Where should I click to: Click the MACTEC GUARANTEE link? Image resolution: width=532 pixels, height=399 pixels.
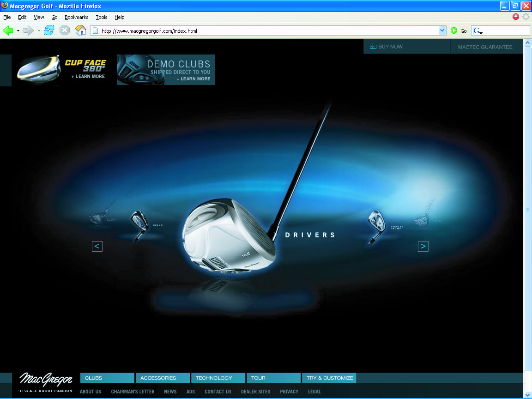(x=485, y=47)
